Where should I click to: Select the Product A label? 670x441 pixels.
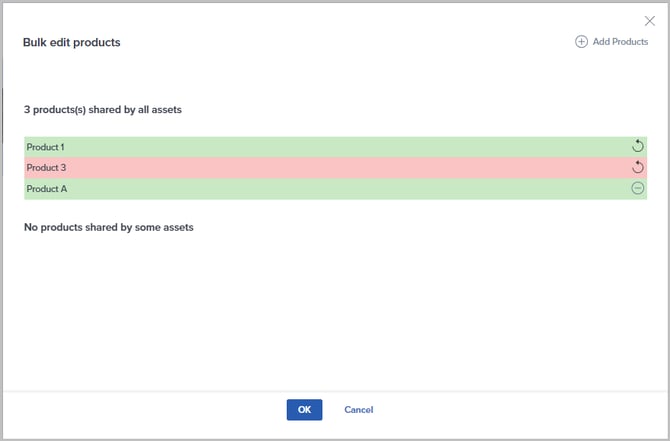(46, 189)
